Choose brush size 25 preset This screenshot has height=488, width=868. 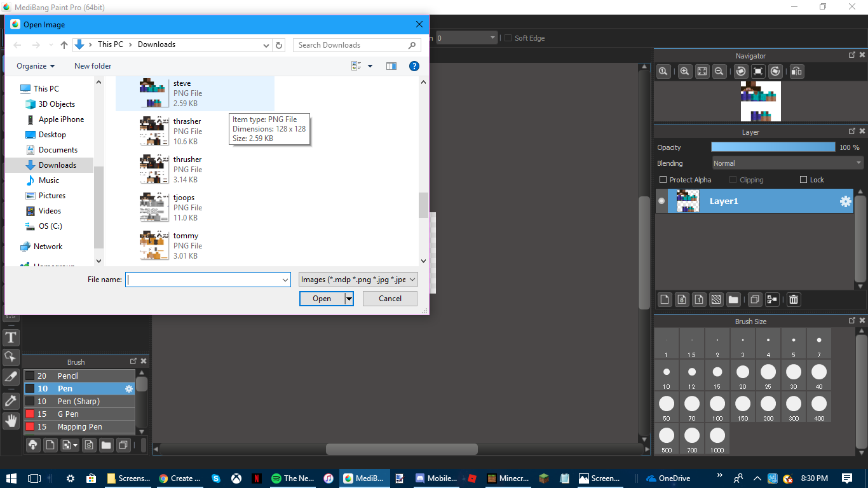768,376
